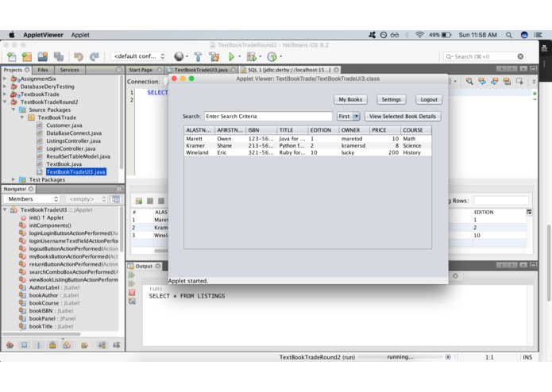
Task: Click first filter icon at Navigator bottom
Action: (x=10, y=345)
